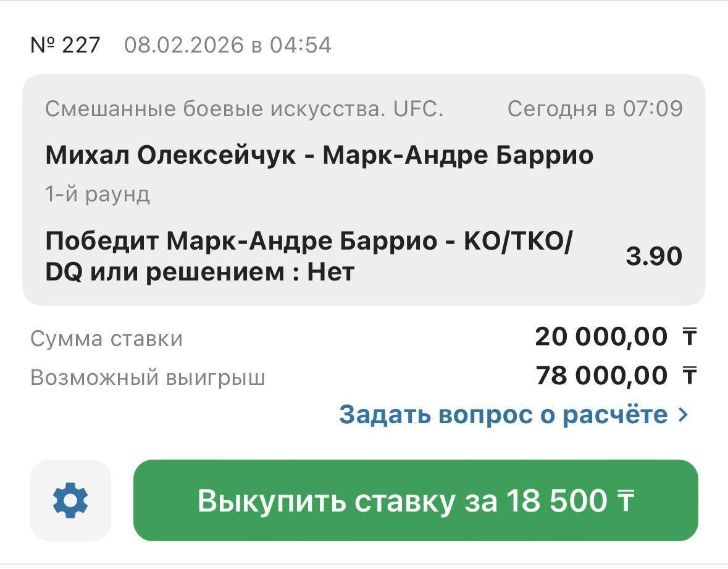Image resolution: width=728 pixels, height=569 pixels.
Task: Click the 'Возможный выигрыш' label
Action: point(148,377)
